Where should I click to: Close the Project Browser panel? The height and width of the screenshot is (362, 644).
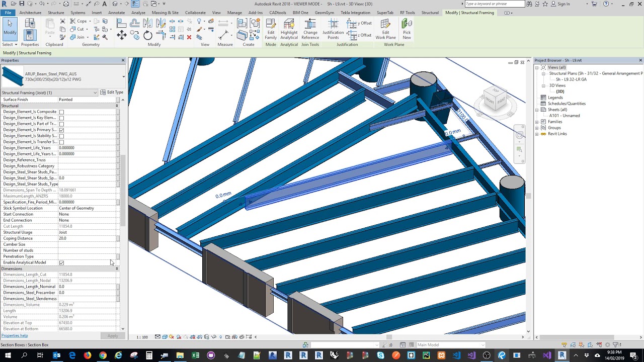640,60
